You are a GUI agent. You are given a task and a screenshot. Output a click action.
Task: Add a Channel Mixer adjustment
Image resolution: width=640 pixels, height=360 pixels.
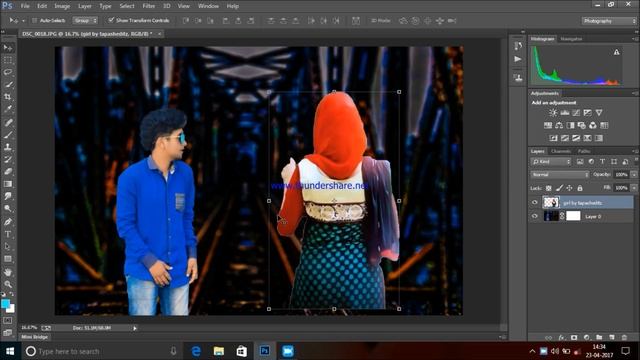point(593,125)
